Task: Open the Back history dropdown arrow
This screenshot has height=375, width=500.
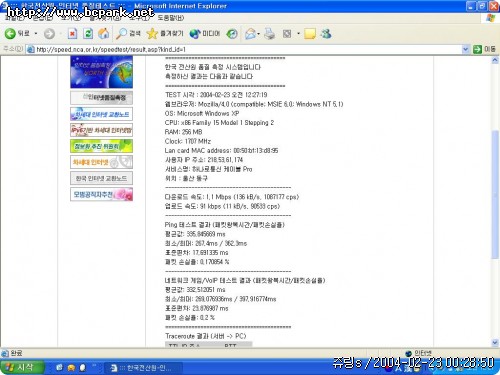Action: 36,33
